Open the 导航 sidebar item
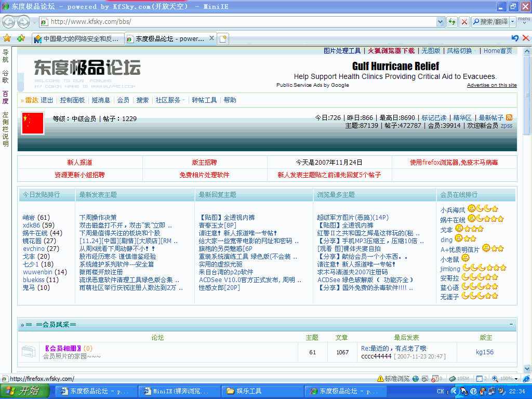This screenshot has width=532, height=399. [5, 56]
